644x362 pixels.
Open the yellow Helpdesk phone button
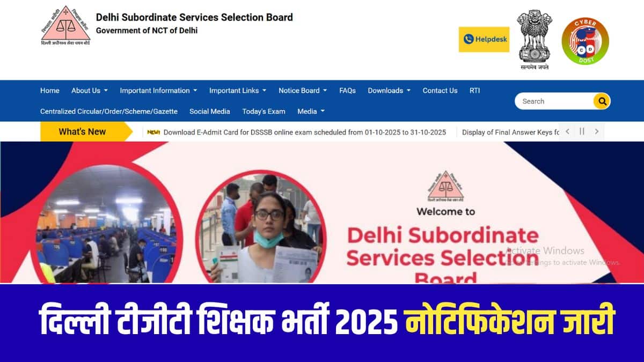[x=484, y=39]
